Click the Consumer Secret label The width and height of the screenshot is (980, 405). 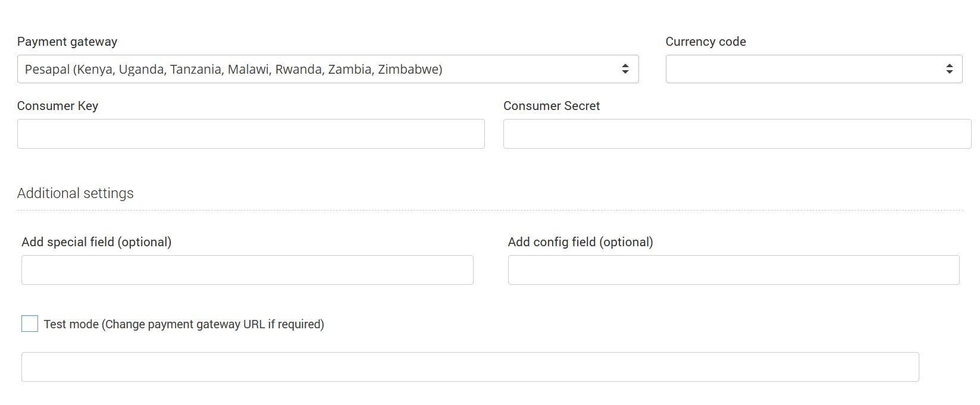pos(551,106)
